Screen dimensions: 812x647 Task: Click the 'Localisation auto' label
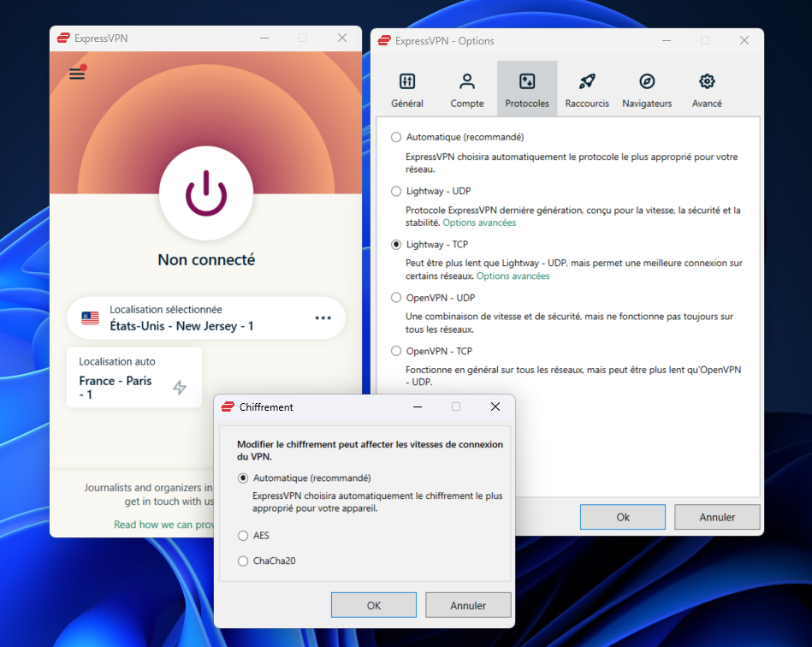point(117,361)
